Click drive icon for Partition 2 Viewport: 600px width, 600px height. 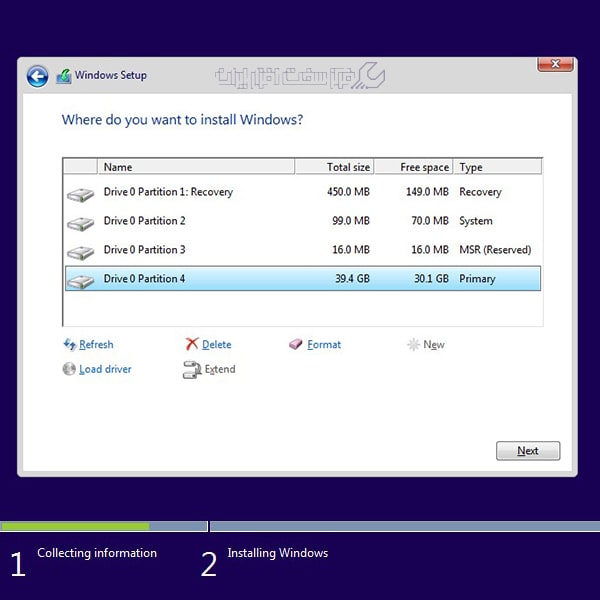coord(80,224)
